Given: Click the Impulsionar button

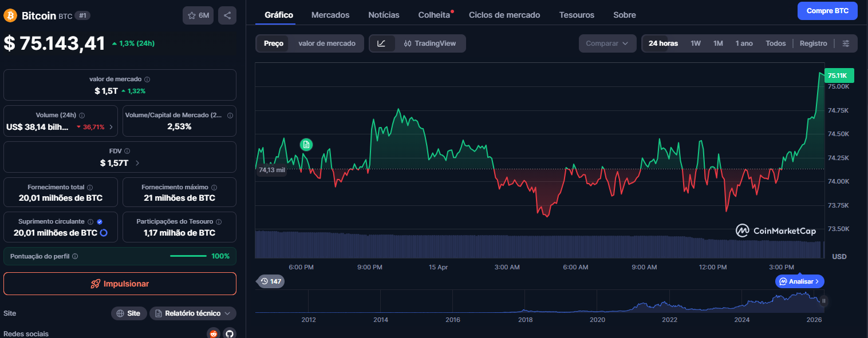Looking at the screenshot, I should pos(120,284).
